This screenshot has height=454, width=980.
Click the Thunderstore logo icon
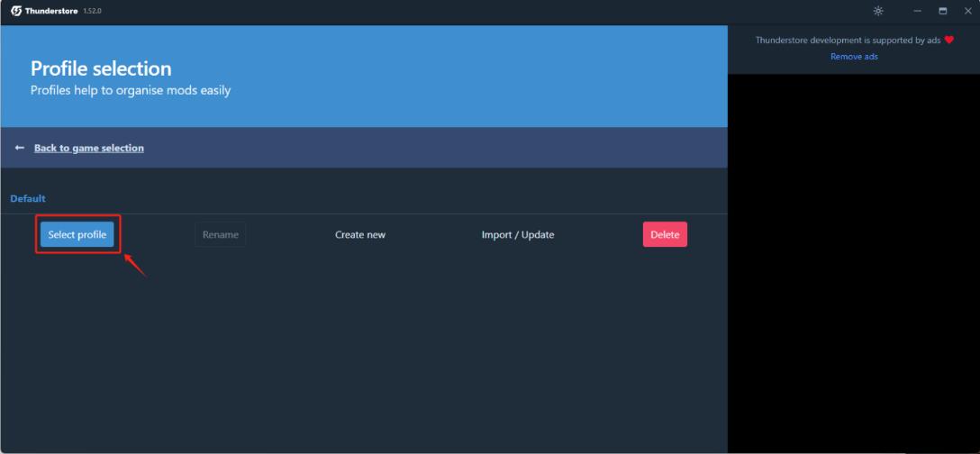click(16, 11)
